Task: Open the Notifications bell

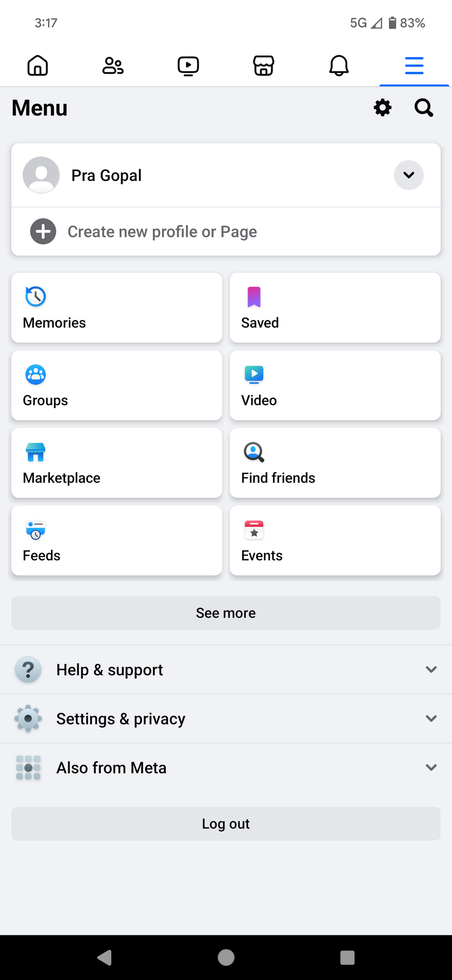Action: (x=339, y=65)
